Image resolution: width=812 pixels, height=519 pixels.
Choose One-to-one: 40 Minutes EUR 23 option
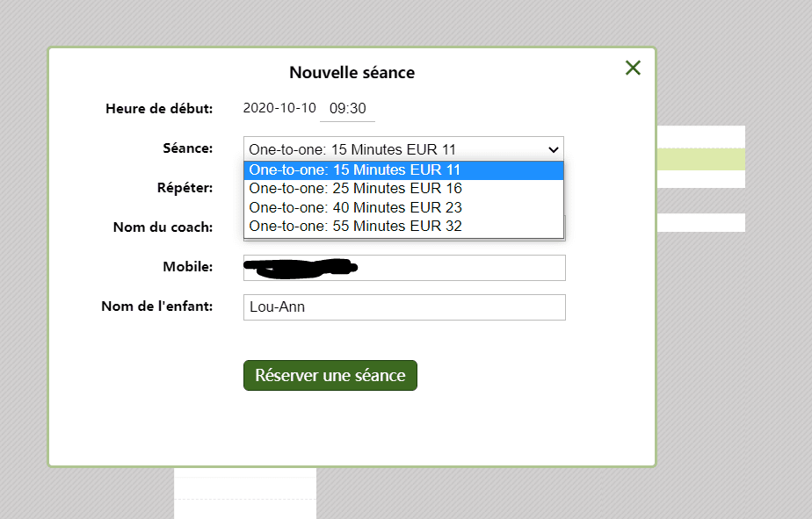(403, 207)
